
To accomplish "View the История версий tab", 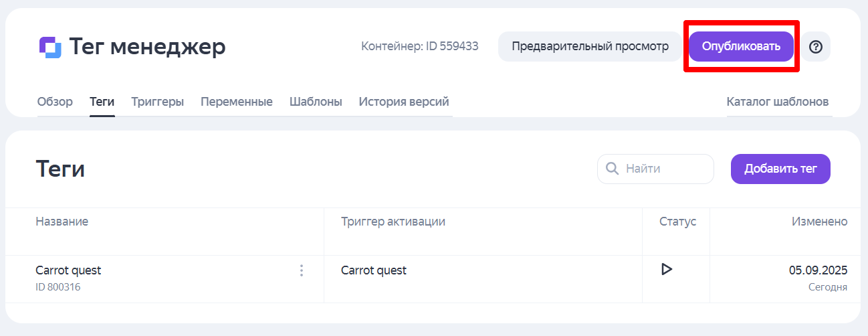I will 404,102.
